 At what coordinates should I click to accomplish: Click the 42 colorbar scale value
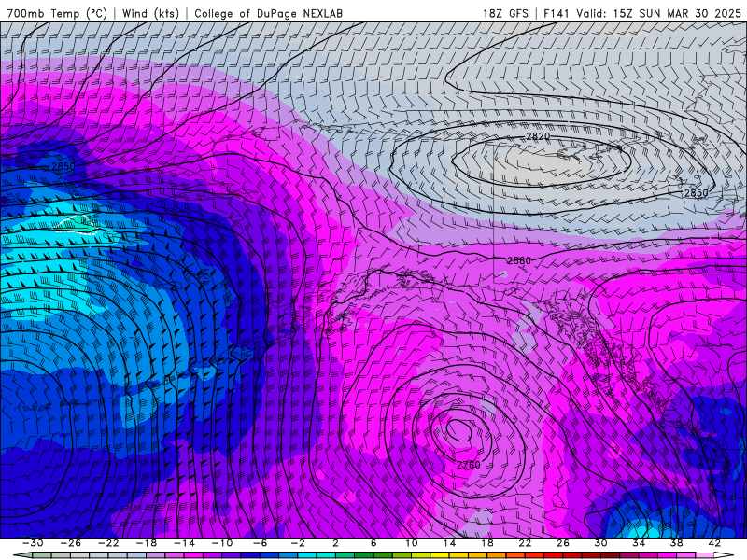(714, 543)
